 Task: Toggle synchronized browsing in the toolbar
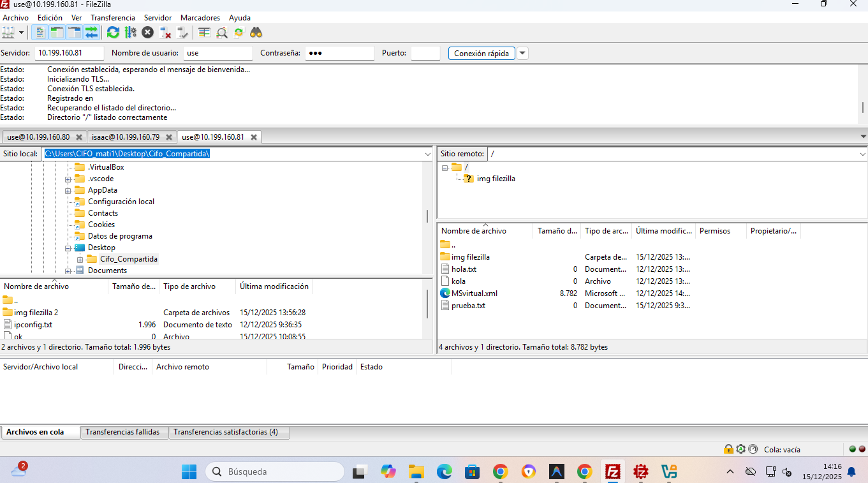point(239,33)
